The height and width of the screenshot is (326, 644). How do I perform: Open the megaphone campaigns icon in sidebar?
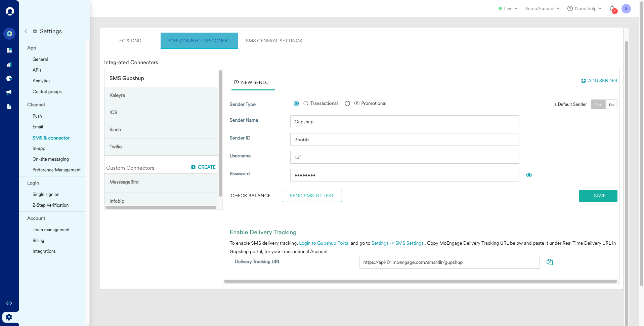coord(9,92)
